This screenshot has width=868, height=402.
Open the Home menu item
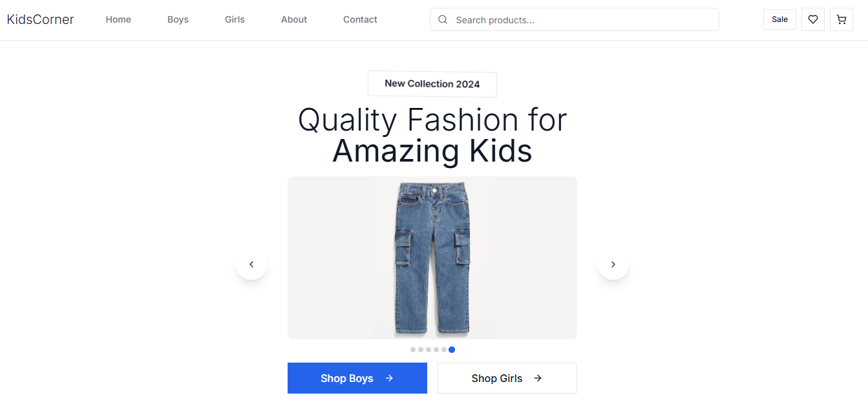coord(118,19)
